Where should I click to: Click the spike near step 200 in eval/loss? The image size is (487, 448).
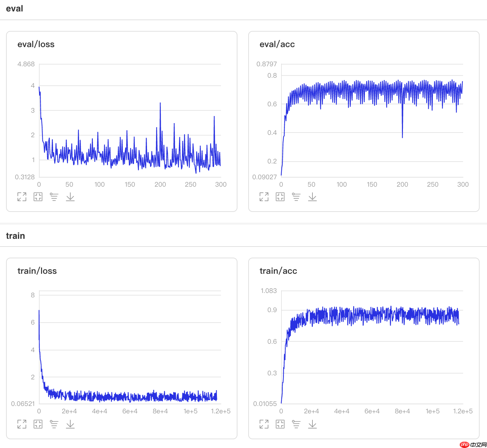click(160, 103)
